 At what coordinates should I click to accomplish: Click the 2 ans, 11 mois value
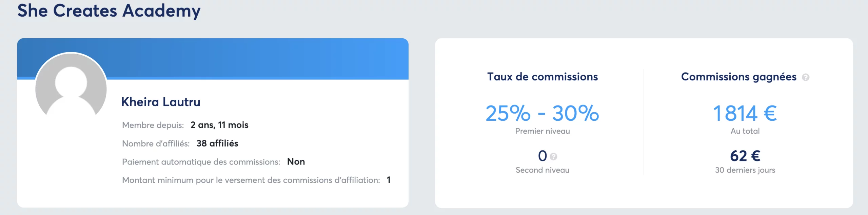click(x=219, y=125)
